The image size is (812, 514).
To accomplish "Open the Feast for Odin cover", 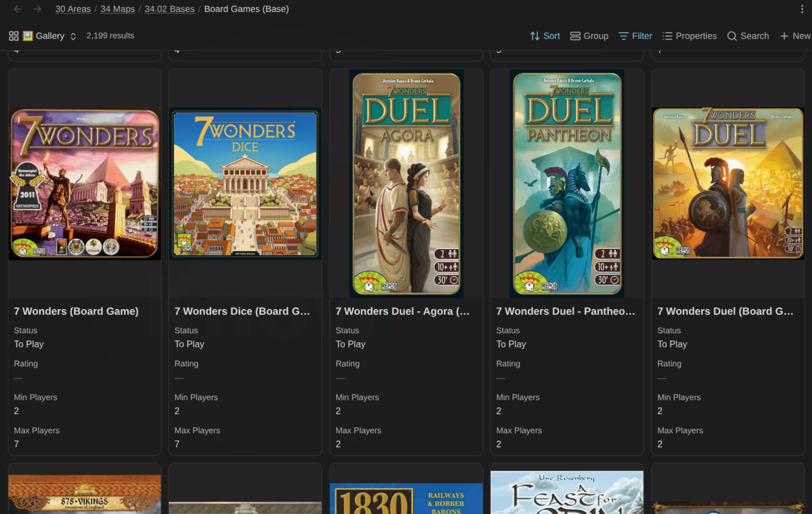I will pyautogui.click(x=567, y=492).
